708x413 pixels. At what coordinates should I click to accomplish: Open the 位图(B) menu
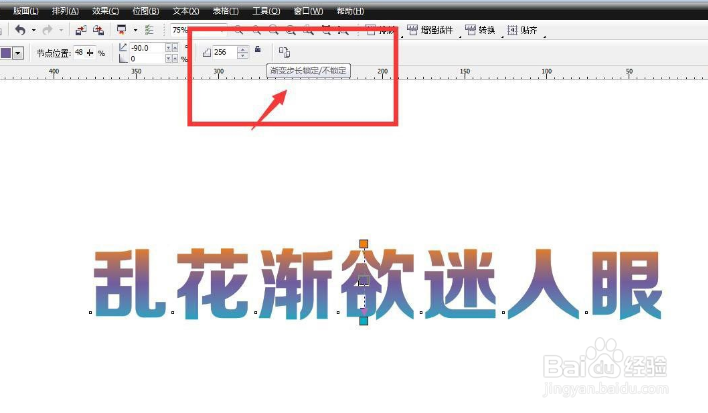point(145,11)
